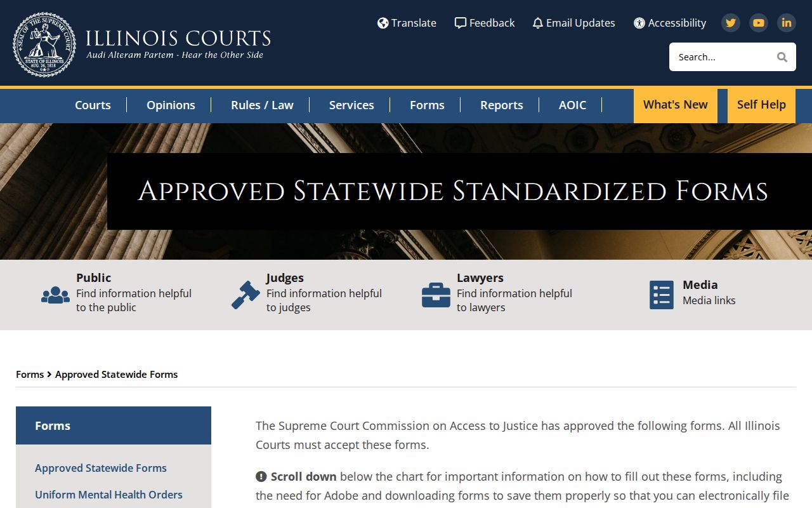Viewport: 812px width, 508px height.
Task: Click the Illinois Supreme Court seal logo
Action: coord(44,44)
